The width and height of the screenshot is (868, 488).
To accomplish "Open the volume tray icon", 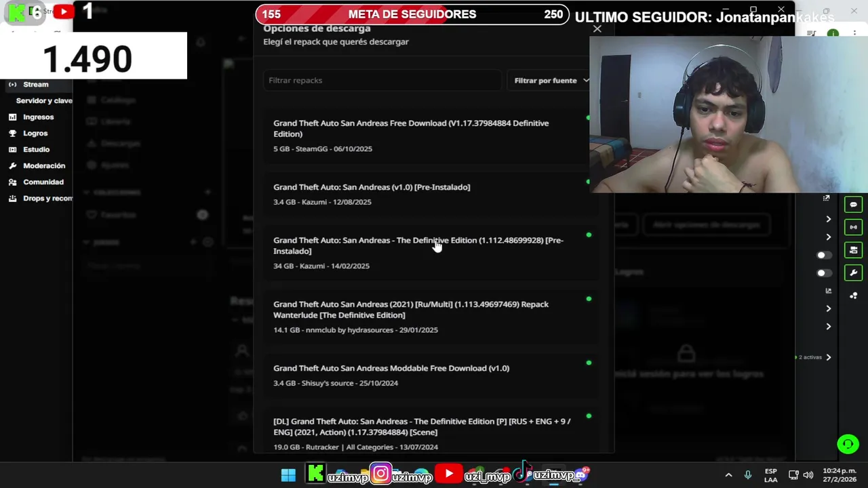I will tap(808, 475).
